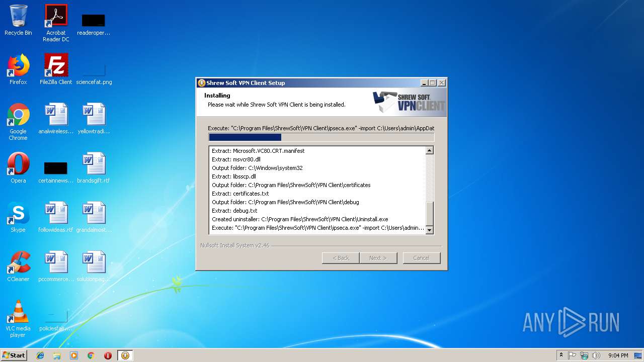This screenshot has width=644, height=362.
Task: Select grandalmost... Word document
Action: [x=94, y=217]
